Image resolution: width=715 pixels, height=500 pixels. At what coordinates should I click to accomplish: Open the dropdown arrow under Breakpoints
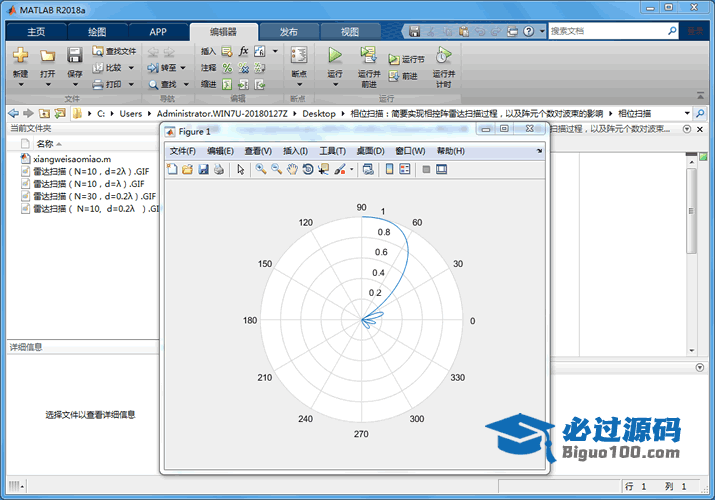(x=300, y=85)
